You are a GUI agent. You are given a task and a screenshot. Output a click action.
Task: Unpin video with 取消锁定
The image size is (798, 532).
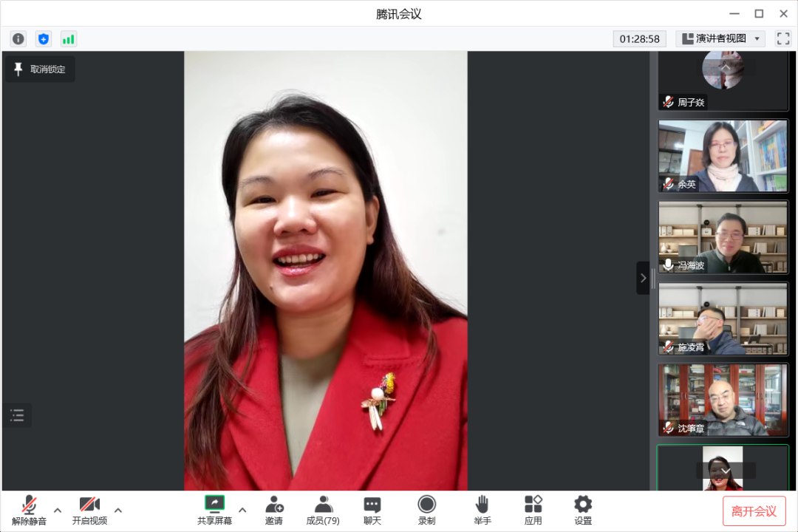(x=40, y=69)
